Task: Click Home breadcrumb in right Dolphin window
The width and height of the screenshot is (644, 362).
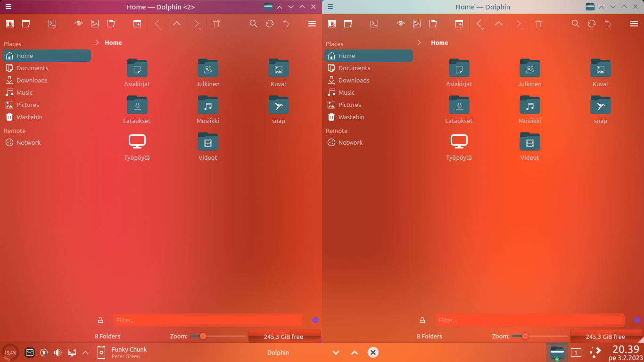Action: point(439,42)
